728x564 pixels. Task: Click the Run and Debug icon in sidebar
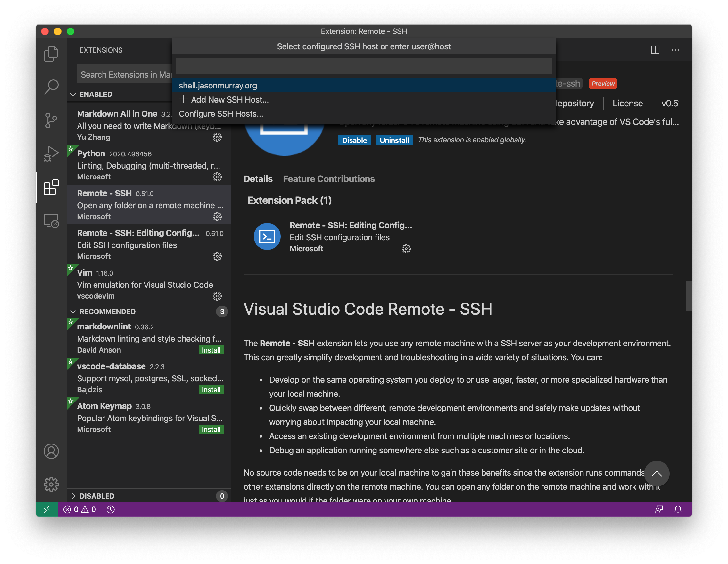click(51, 154)
